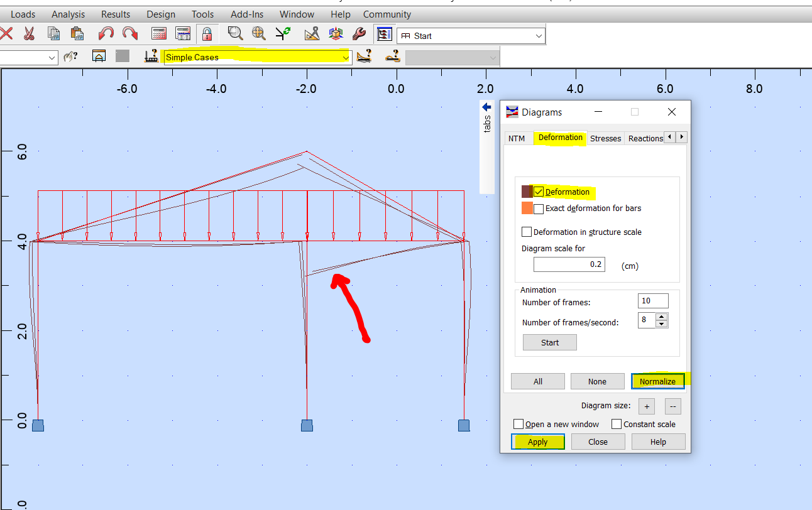Activate the Zoom magnifier icon
Screen dimensions: 812x510
pyautogui.click(x=235, y=33)
